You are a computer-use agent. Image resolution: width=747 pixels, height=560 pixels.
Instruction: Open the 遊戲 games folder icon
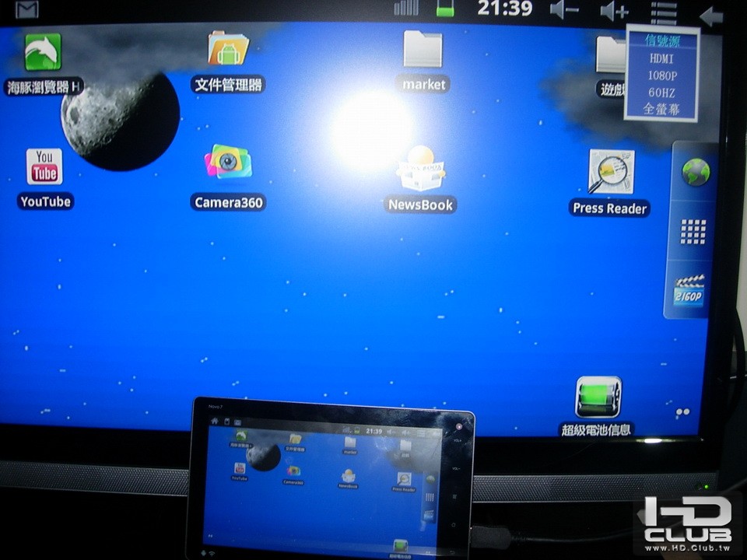[612, 54]
